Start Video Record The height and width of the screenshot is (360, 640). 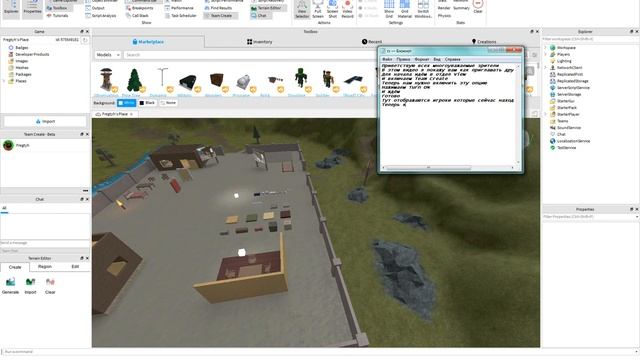coord(347,9)
